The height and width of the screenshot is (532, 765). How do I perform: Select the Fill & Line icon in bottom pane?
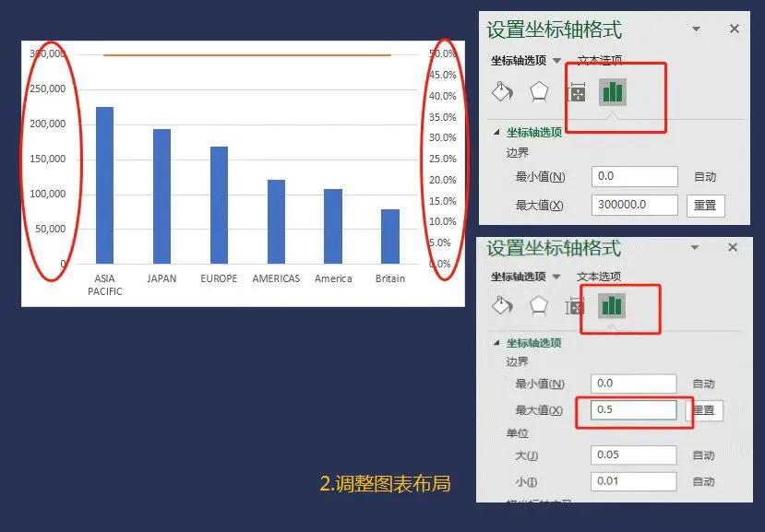point(502,304)
